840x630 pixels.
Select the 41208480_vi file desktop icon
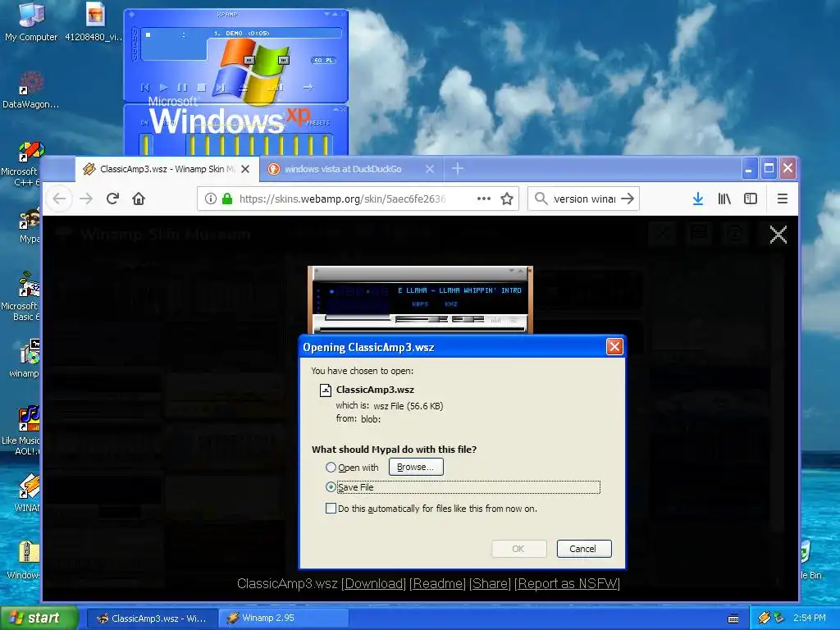tap(94, 22)
